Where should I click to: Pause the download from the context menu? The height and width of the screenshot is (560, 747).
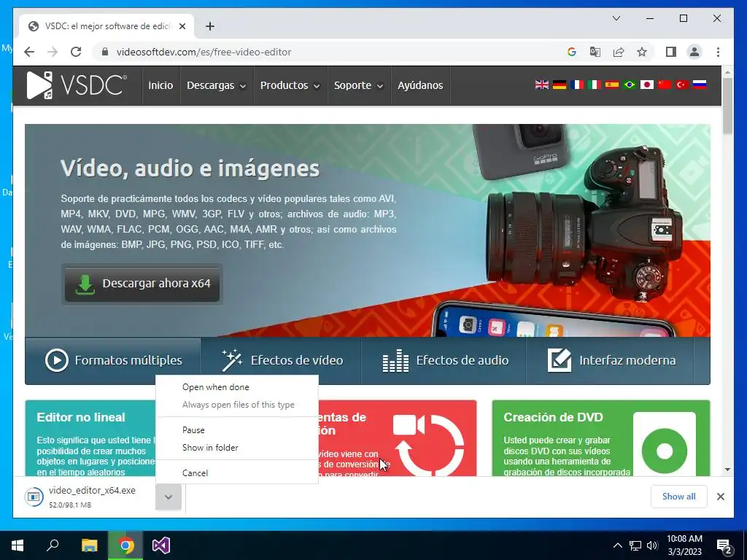point(237,430)
